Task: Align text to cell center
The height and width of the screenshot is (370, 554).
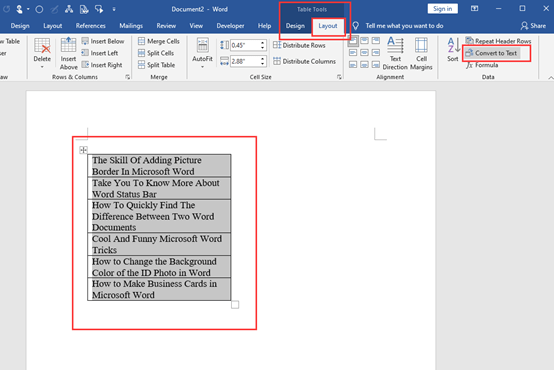Action: point(364,53)
